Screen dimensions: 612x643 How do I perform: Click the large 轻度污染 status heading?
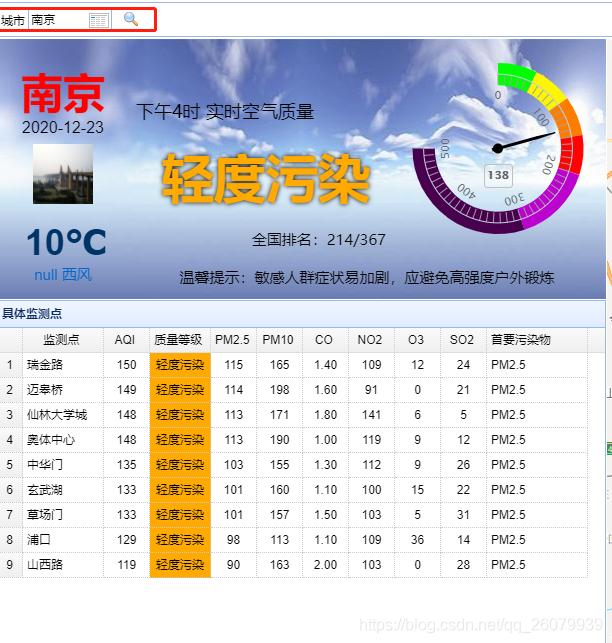pos(266,179)
